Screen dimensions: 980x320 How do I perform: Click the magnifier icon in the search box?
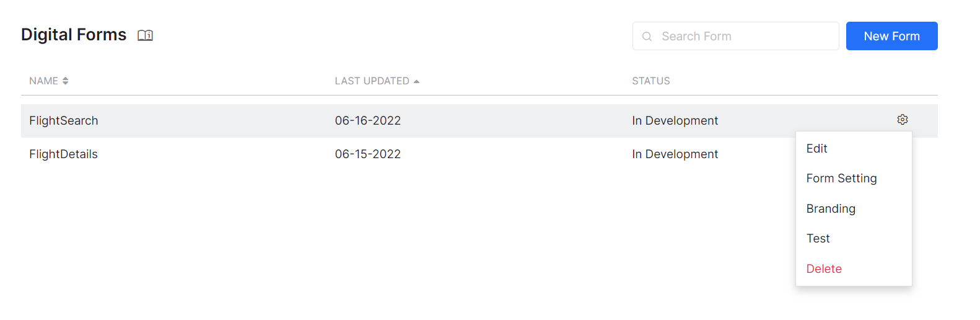click(647, 37)
